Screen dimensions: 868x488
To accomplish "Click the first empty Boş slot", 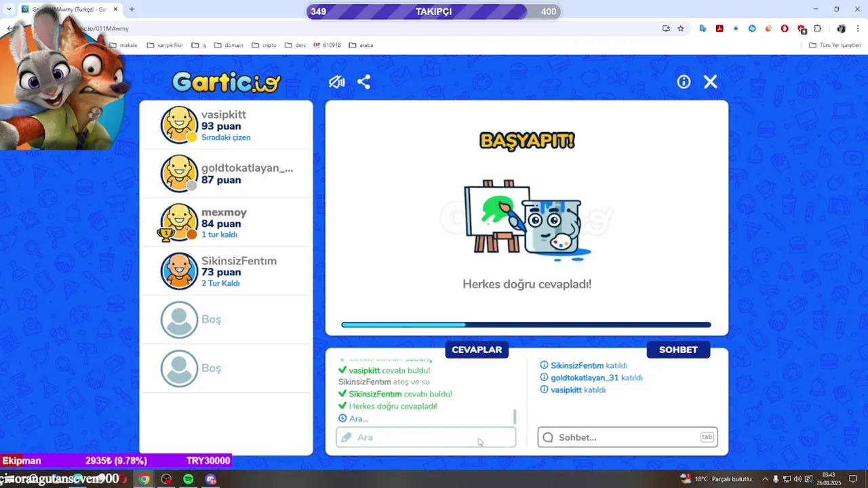I will 226,320.
